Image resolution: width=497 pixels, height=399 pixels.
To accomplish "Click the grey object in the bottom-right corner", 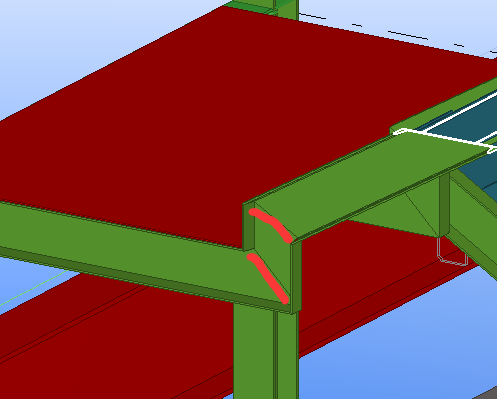I will point(485,394).
